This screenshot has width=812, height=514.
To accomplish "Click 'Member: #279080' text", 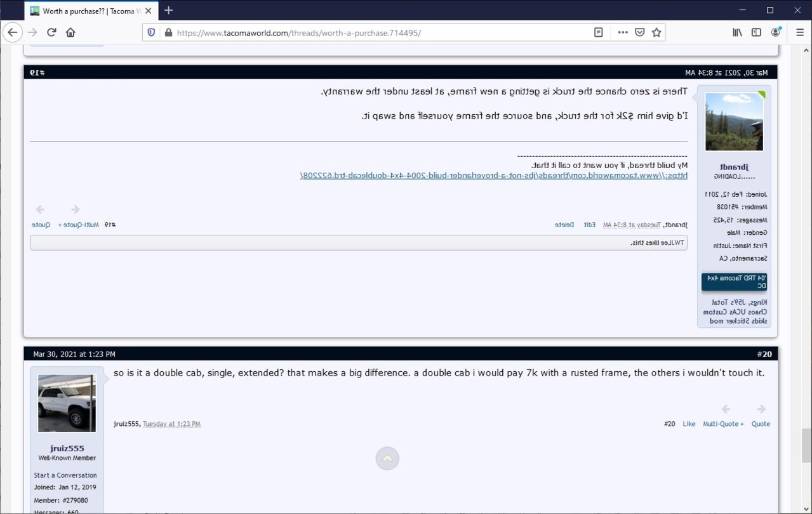I will pos(61,500).
